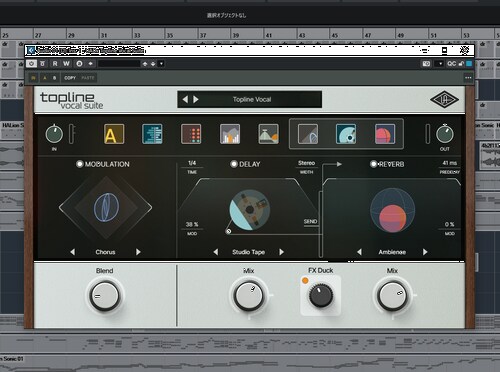Click the 41 ms PREDELAY value
This screenshot has width=500, height=372.
coord(450,163)
